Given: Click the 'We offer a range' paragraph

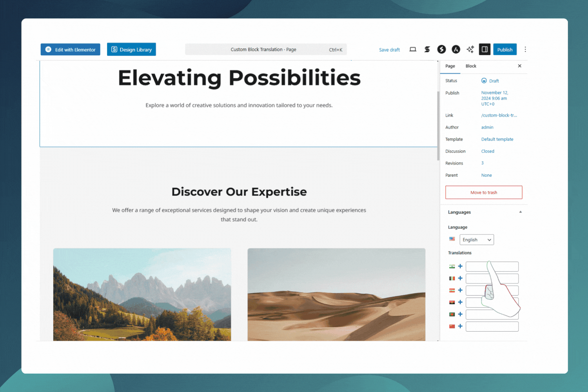Looking at the screenshot, I should (x=239, y=215).
